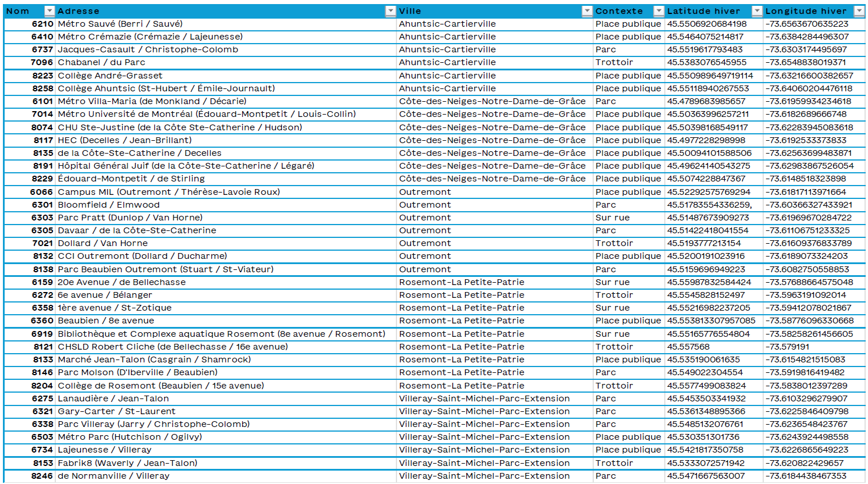Click the Nom cell 6066
Screen dimensions: 868x484
(x=30, y=192)
